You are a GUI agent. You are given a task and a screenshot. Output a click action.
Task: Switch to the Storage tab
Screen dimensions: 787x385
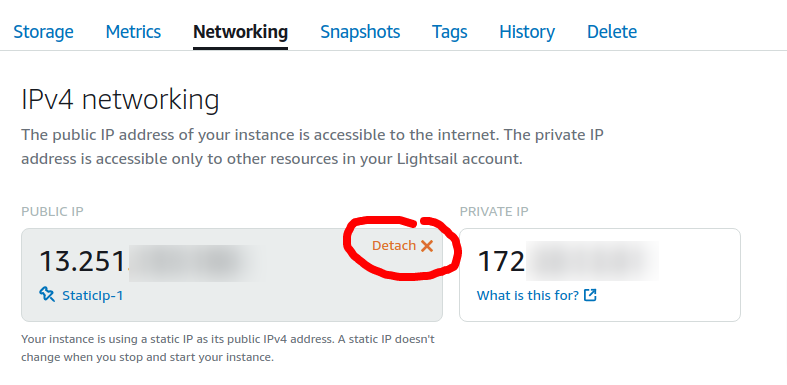tap(43, 32)
